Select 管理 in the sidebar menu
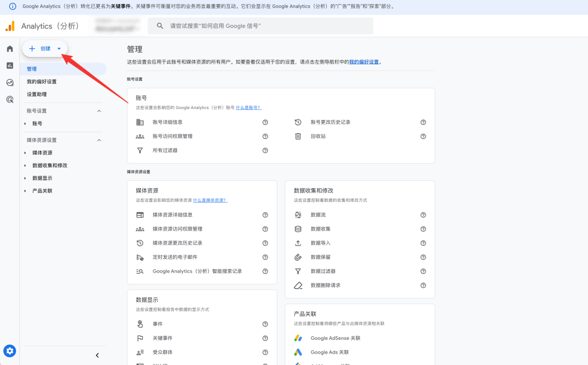This screenshot has width=588, height=365. coord(64,69)
